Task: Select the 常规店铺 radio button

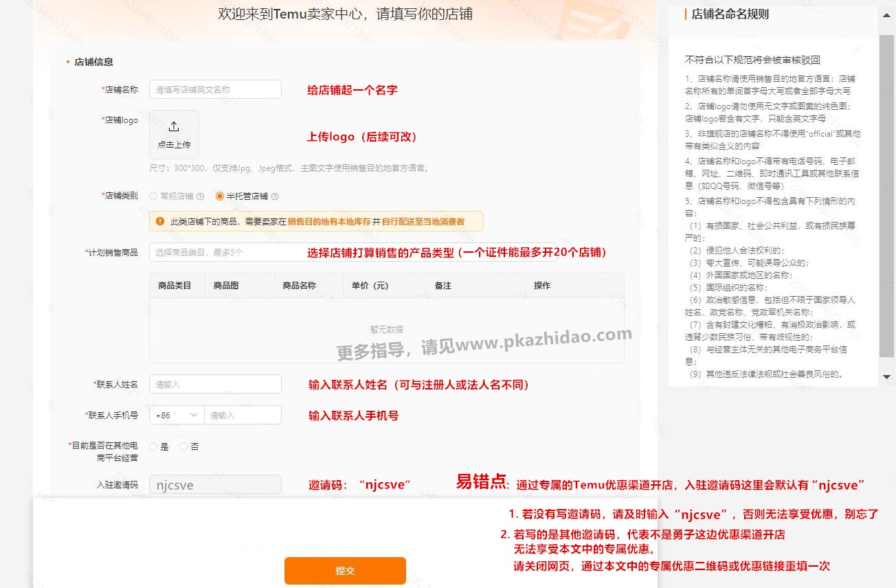Action: 153,196
